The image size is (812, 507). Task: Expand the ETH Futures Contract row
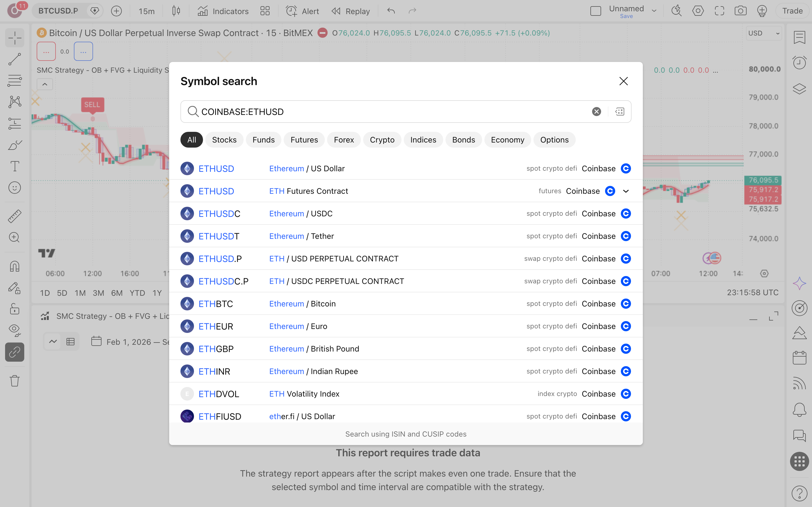coord(626,191)
